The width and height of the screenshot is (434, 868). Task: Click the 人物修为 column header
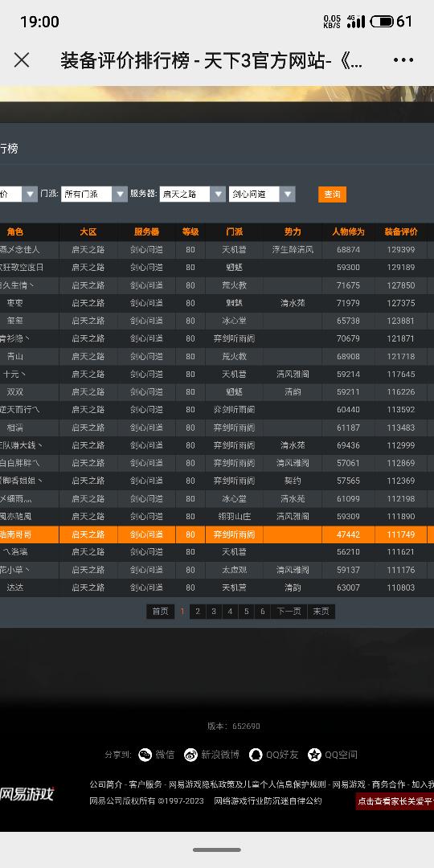coord(348,232)
